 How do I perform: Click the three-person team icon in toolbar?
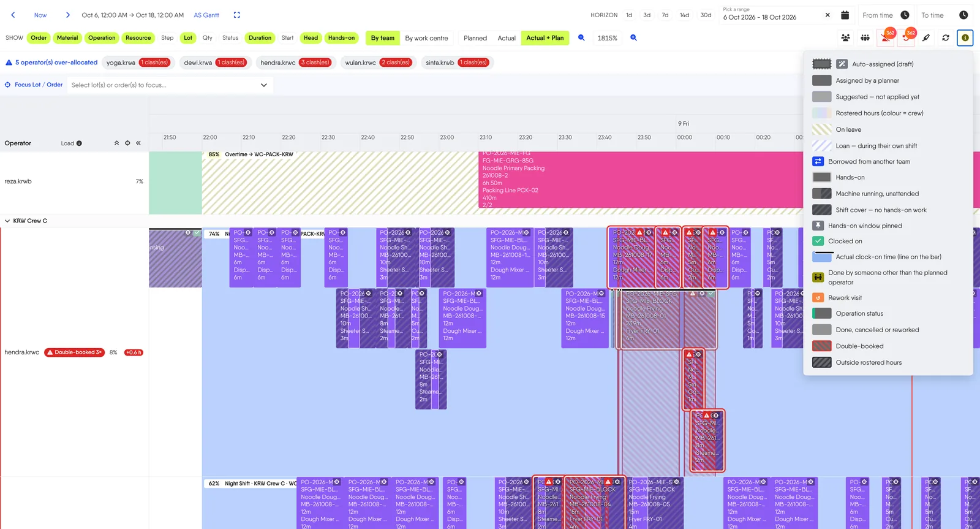pyautogui.click(x=846, y=38)
